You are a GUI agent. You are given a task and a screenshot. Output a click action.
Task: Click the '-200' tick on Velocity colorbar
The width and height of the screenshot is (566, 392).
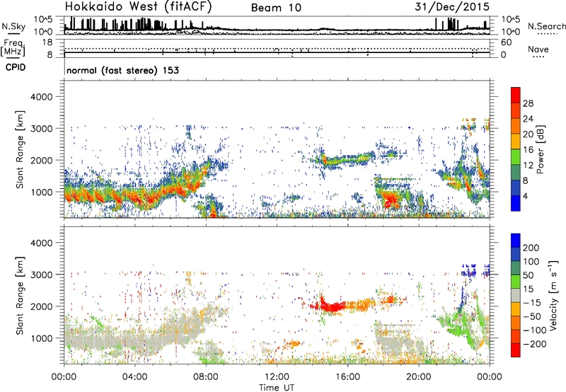coord(535,344)
